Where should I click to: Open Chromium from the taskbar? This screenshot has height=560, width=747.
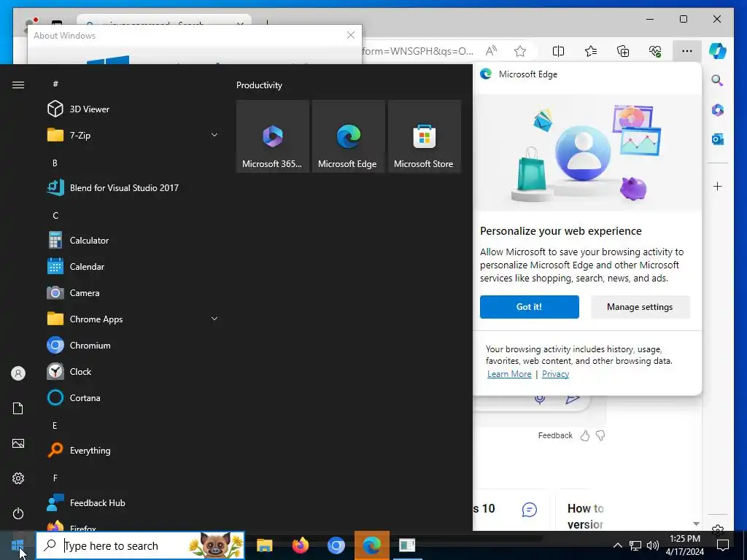click(336, 545)
